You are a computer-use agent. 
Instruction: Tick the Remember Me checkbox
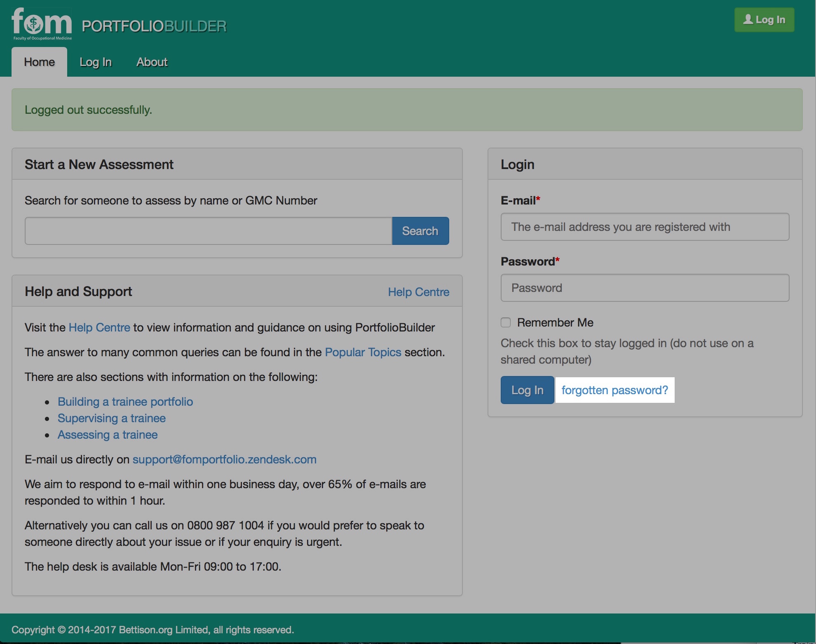[x=506, y=322]
